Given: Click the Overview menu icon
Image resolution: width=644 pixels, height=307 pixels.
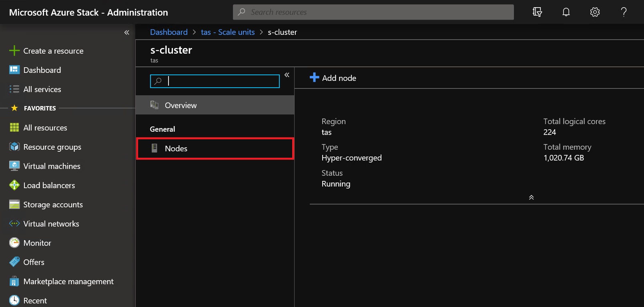Looking at the screenshot, I should coord(154,105).
